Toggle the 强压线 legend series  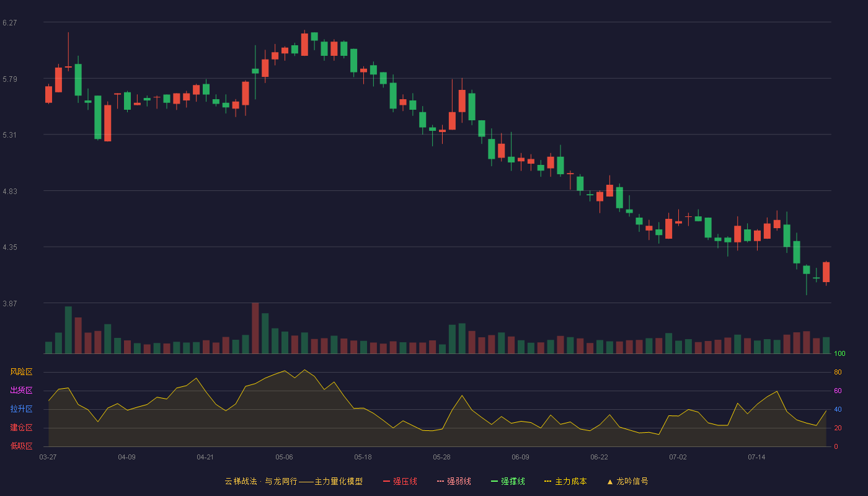coord(400,481)
